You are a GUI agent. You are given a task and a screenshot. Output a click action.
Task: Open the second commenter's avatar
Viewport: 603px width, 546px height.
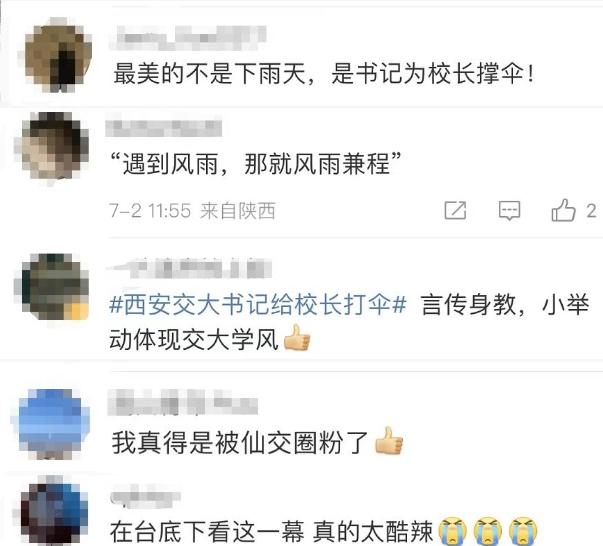(x=52, y=146)
